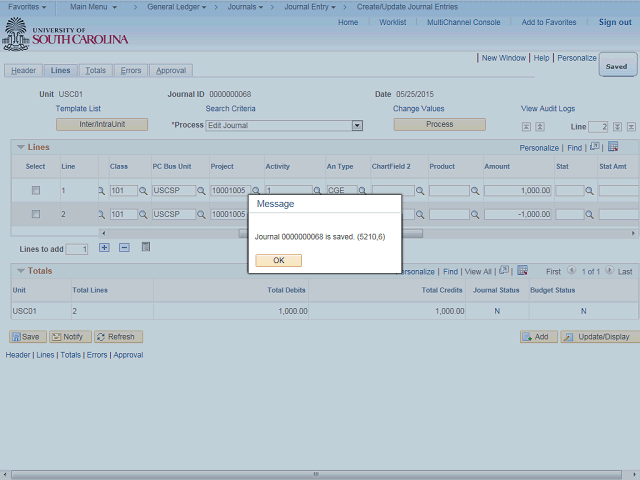
Task: Add journal lines with the plus icon
Action: pyautogui.click(x=104, y=247)
